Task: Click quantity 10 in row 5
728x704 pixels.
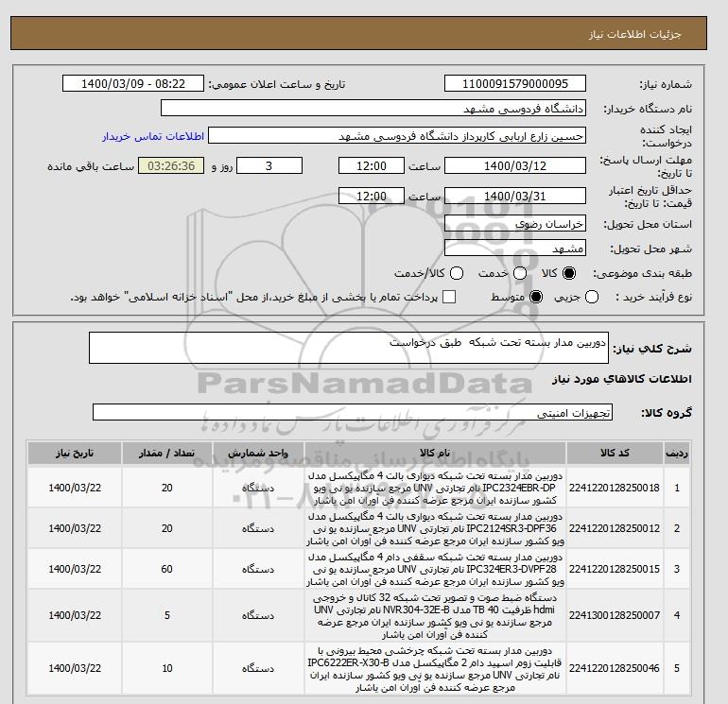Action: (167, 668)
